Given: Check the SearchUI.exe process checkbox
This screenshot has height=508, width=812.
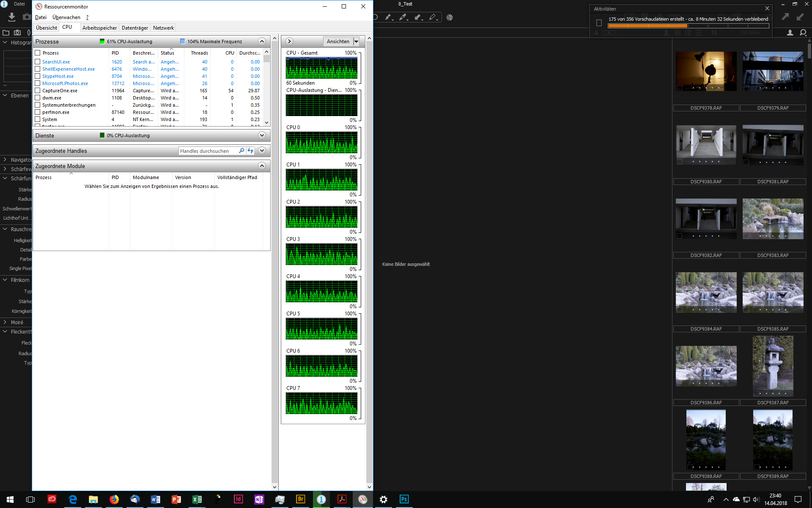Looking at the screenshot, I should coord(38,62).
